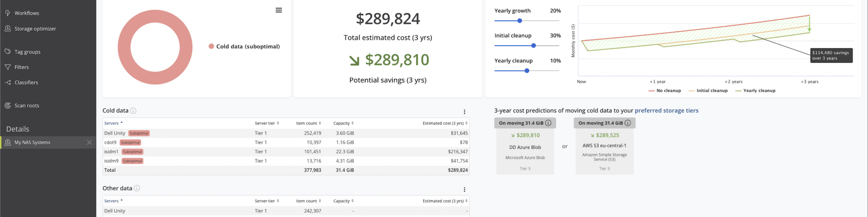
Task: Click the Cold data info icon
Action: (x=133, y=111)
